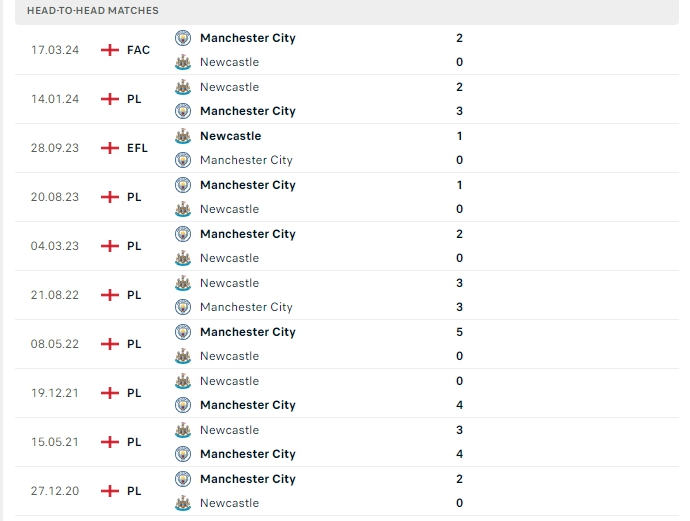Select the FAC competition label
Image resolution: width=690 pixels, height=521 pixels.
138,50
